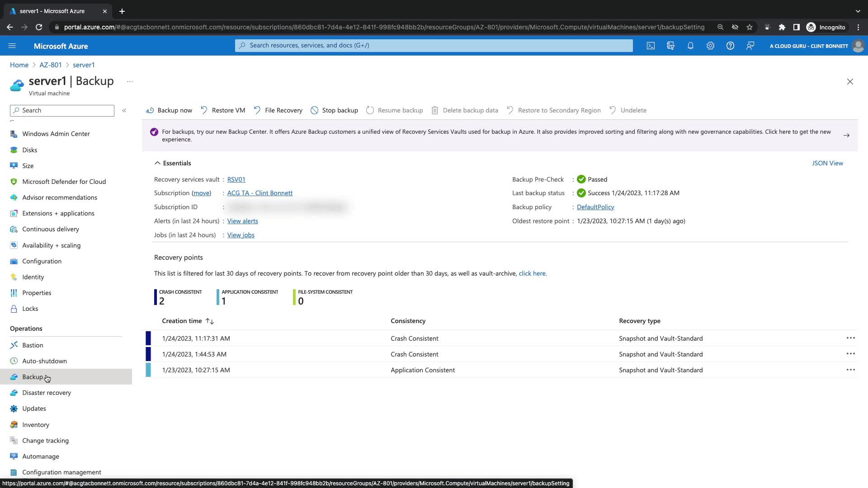This screenshot has width=868, height=488.
Task: Open Disaster recovery menu item
Action: click(x=47, y=393)
